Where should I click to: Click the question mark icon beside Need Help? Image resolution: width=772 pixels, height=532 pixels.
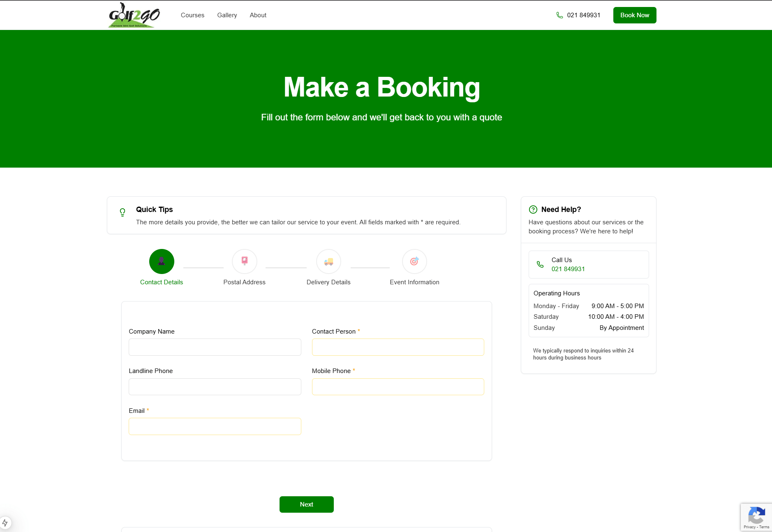click(x=533, y=210)
